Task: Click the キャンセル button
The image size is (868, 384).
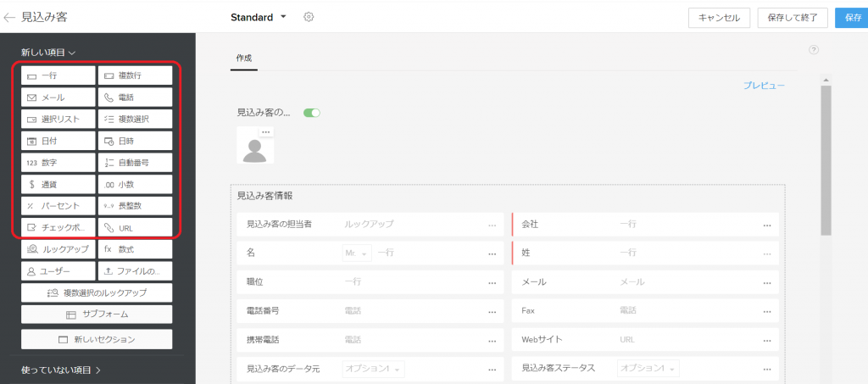Action: point(719,18)
